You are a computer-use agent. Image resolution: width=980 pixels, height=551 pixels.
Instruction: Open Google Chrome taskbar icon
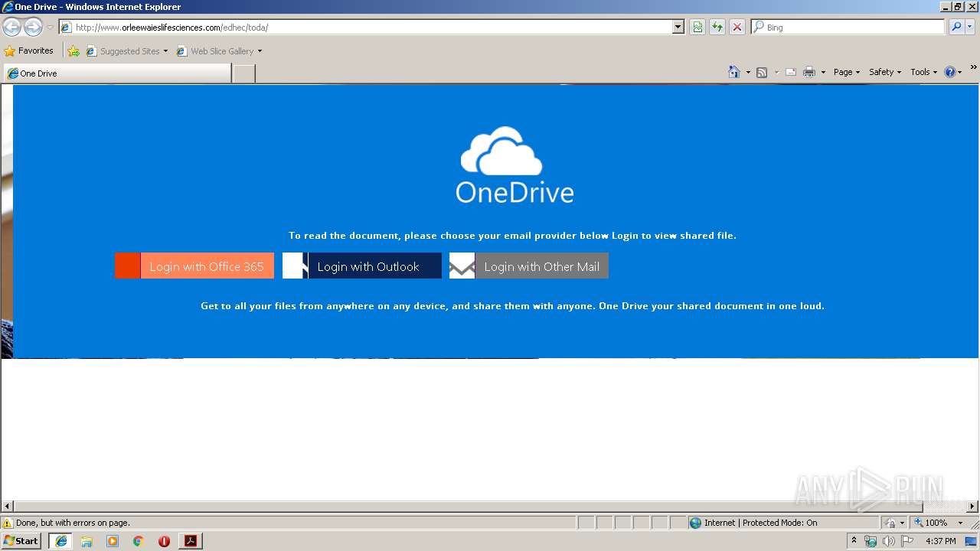point(139,541)
